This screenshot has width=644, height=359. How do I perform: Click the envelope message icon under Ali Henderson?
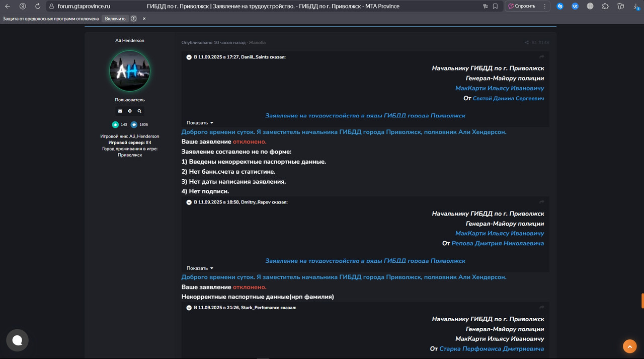(120, 111)
